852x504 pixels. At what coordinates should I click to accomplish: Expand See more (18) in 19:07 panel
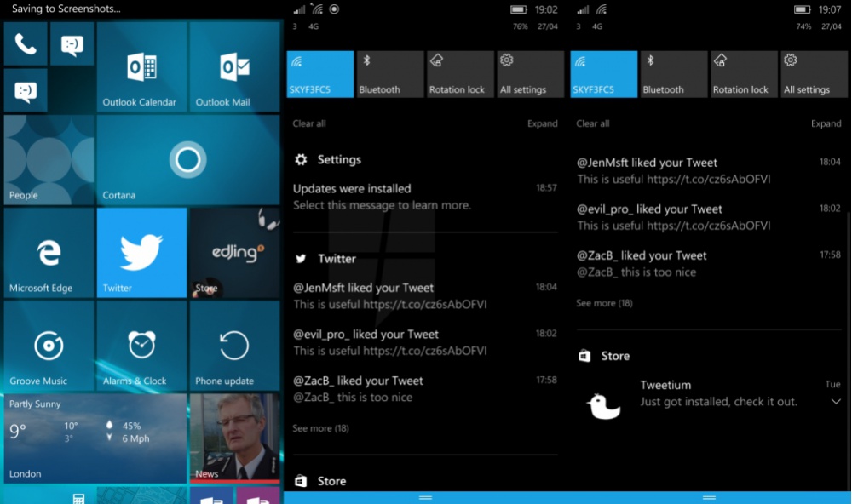point(604,303)
